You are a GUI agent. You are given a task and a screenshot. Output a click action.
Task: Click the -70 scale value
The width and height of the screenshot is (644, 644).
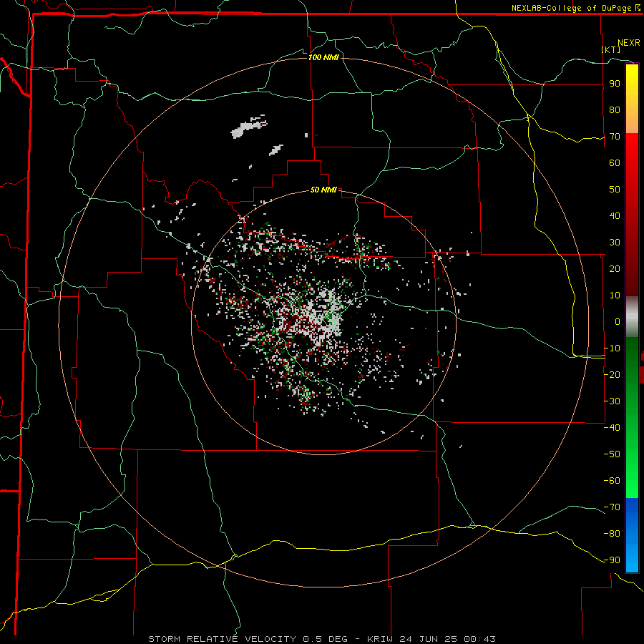[612, 507]
